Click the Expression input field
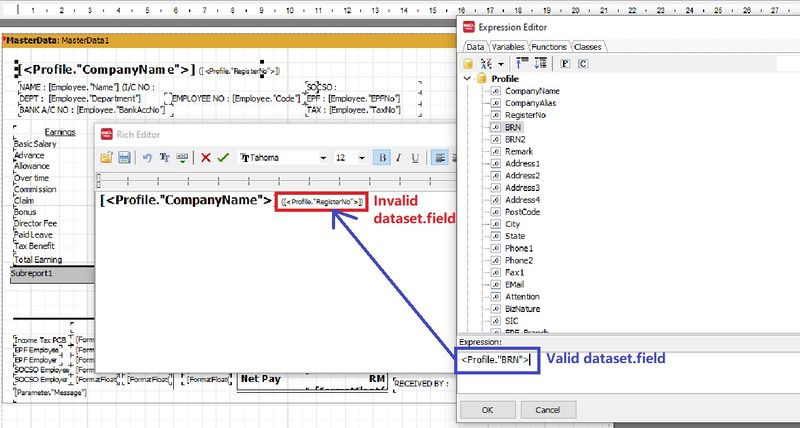 [629, 372]
